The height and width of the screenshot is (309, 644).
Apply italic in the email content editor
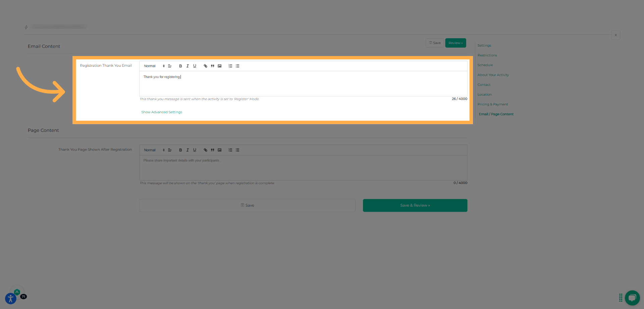click(187, 66)
